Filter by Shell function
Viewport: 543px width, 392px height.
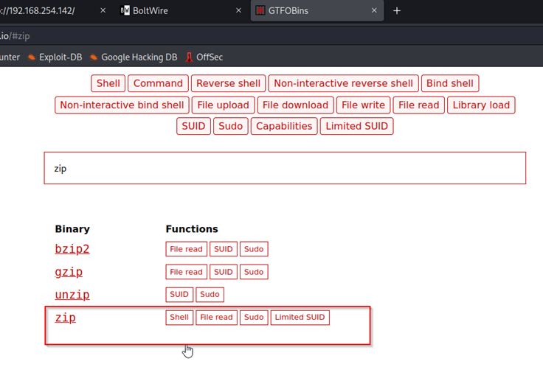point(108,83)
